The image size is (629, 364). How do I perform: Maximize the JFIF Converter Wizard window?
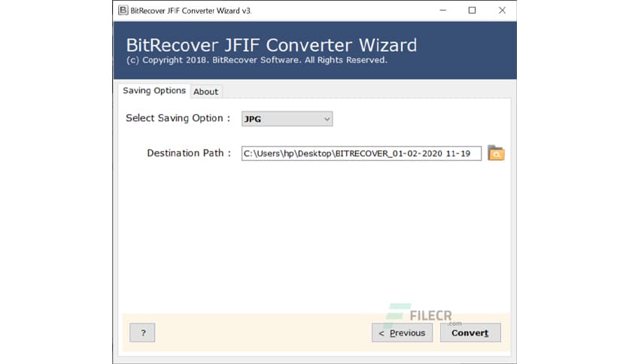[x=473, y=11]
